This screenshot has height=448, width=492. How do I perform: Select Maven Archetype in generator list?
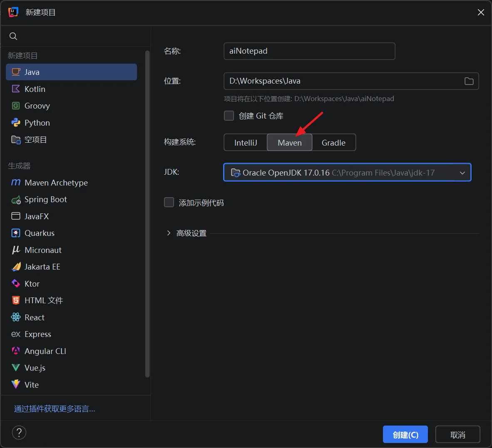(56, 183)
